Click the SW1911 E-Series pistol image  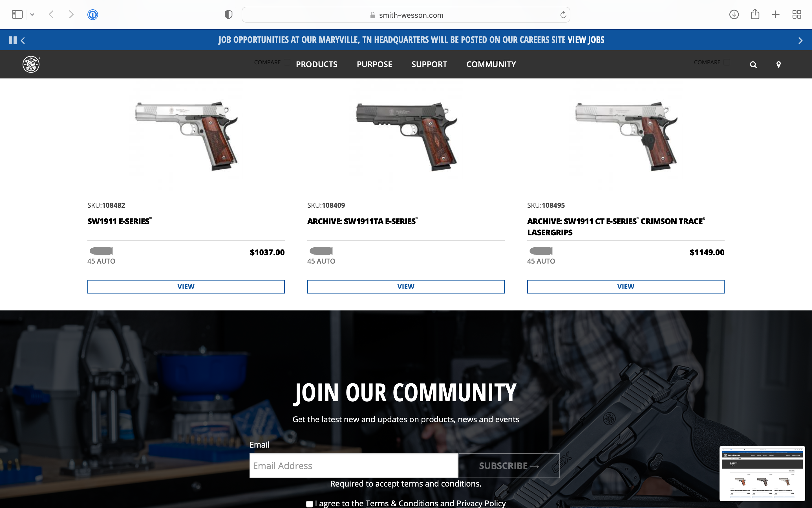pyautogui.click(x=186, y=136)
